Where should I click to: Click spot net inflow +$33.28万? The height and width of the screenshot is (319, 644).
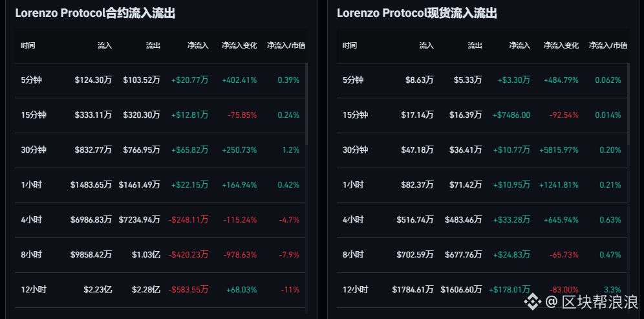(x=511, y=220)
